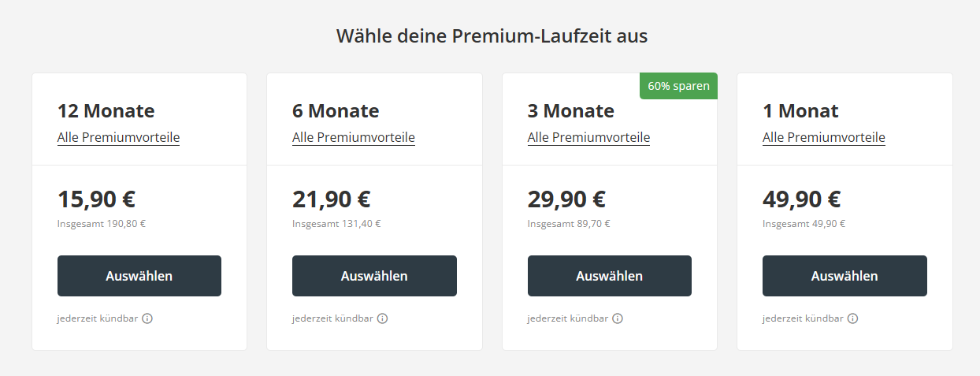Select the 12 Monate plan with Auswählen

139,276
